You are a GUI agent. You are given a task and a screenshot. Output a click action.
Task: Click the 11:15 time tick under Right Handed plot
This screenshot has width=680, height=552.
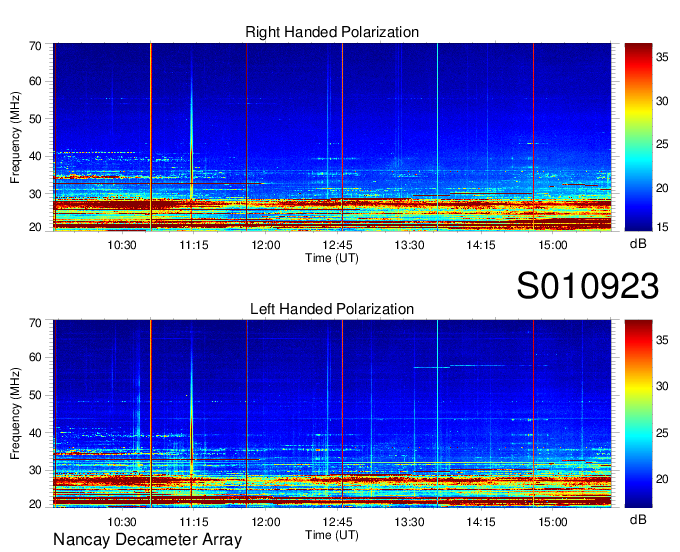[194, 245]
